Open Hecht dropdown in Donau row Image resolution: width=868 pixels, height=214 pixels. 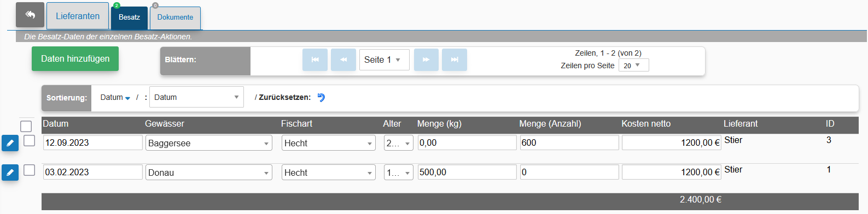point(329,173)
